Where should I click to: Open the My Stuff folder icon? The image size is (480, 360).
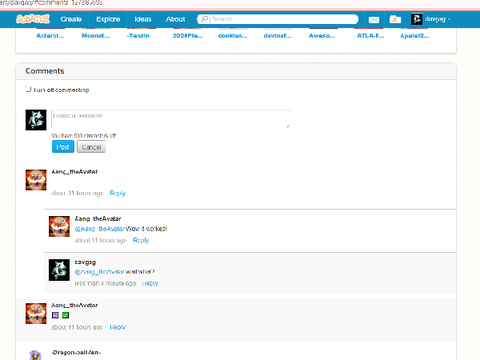point(395,19)
